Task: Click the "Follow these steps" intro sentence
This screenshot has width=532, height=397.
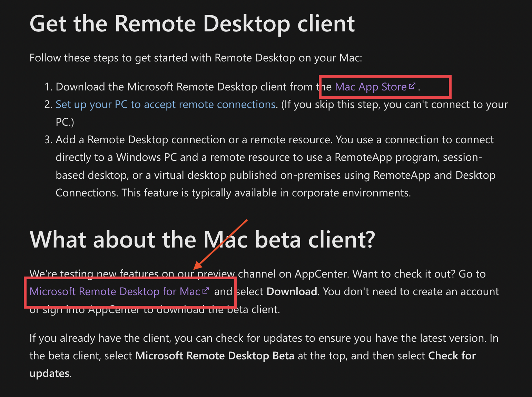Action: (x=196, y=58)
